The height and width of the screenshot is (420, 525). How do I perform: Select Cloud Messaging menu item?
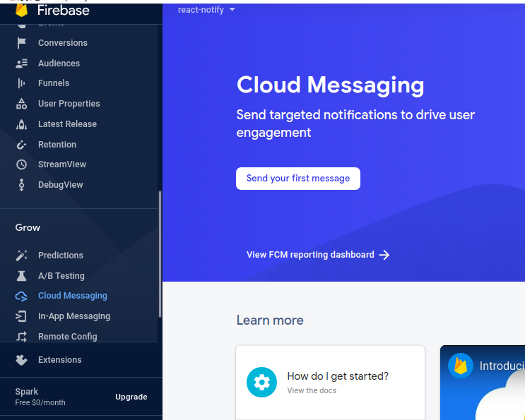(x=73, y=296)
